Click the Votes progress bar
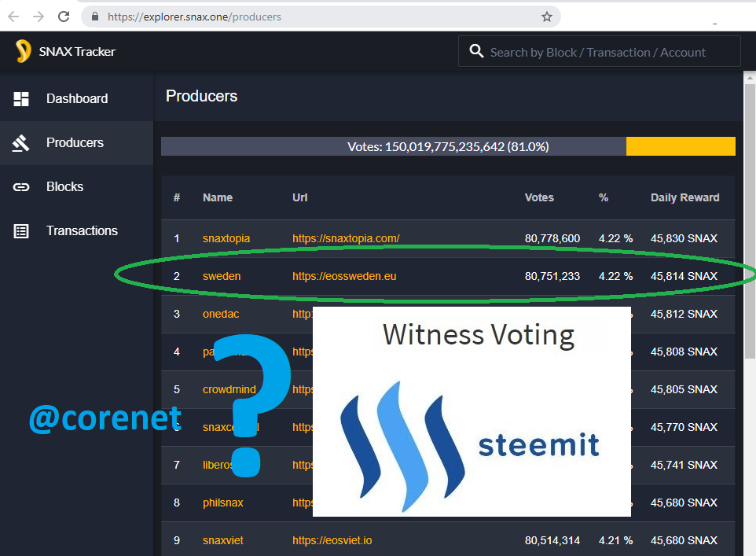This screenshot has width=756, height=556. [448, 146]
